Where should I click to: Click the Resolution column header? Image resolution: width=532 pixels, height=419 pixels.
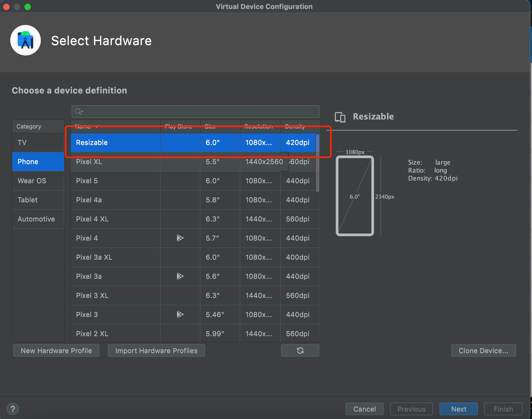click(260, 127)
